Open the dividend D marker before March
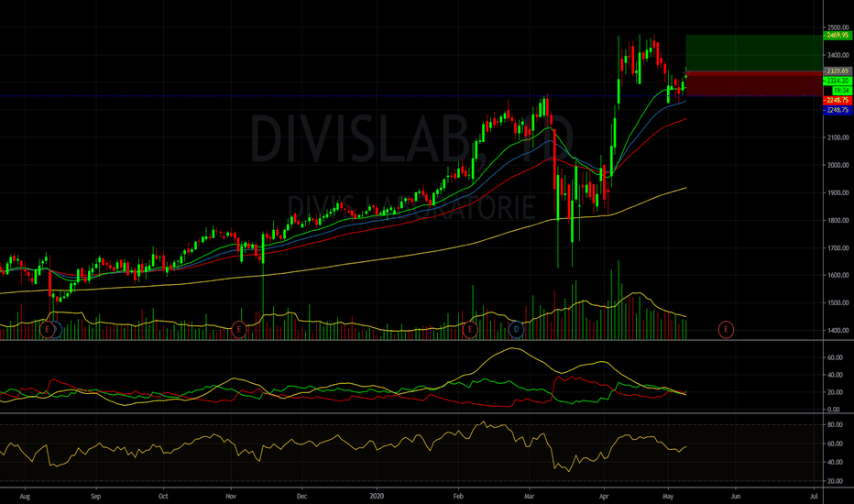Image resolution: width=854 pixels, height=504 pixels. pos(516,329)
